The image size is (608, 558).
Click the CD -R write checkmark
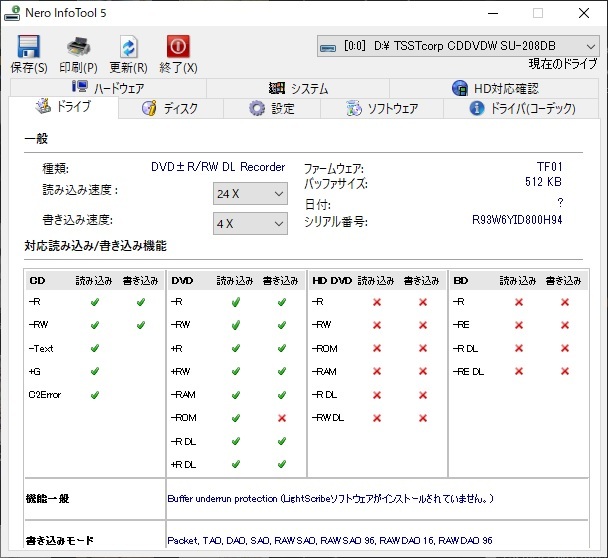(x=141, y=302)
